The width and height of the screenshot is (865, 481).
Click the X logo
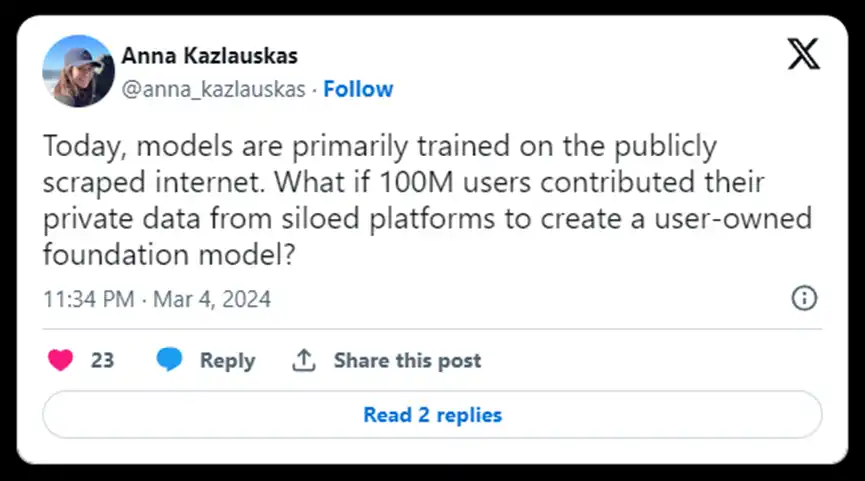[803, 55]
